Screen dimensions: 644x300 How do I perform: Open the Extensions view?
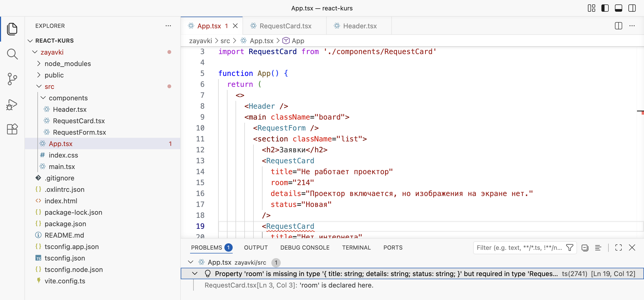click(x=12, y=129)
